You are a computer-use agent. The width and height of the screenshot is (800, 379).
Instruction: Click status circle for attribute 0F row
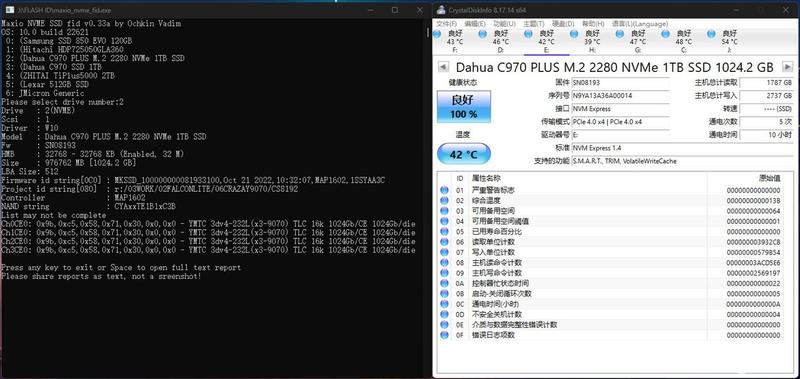(x=444, y=335)
